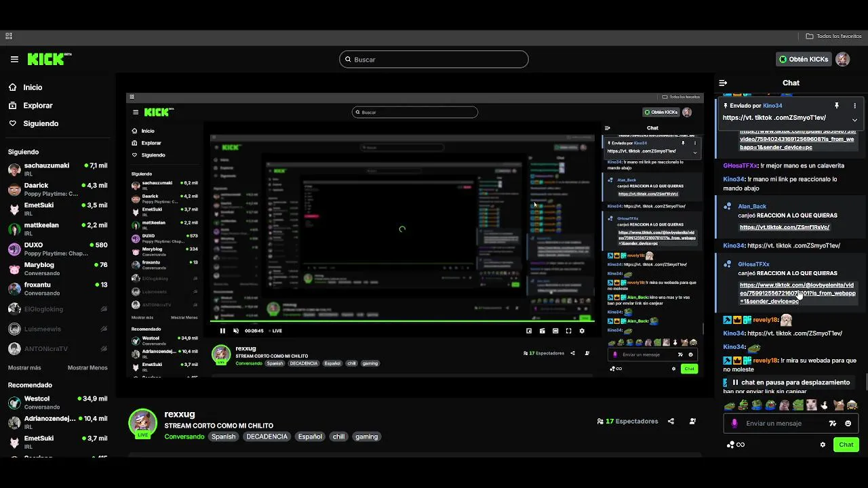Click Kino34 in the Enviado por pinned header

(772, 106)
